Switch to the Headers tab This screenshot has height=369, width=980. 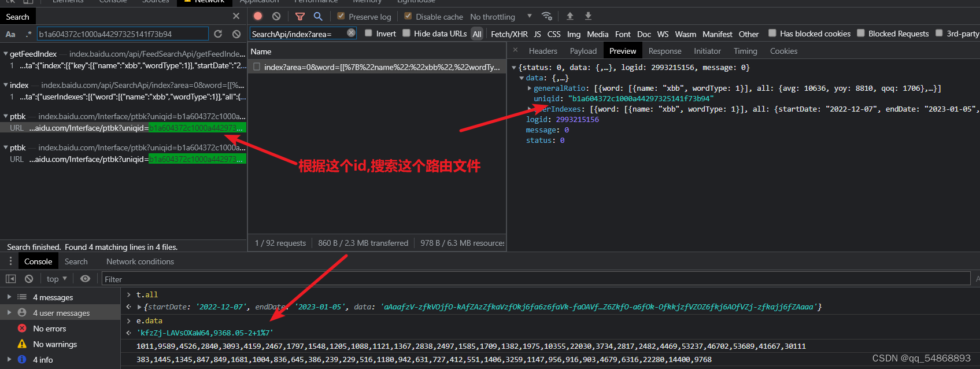[543, 51]
